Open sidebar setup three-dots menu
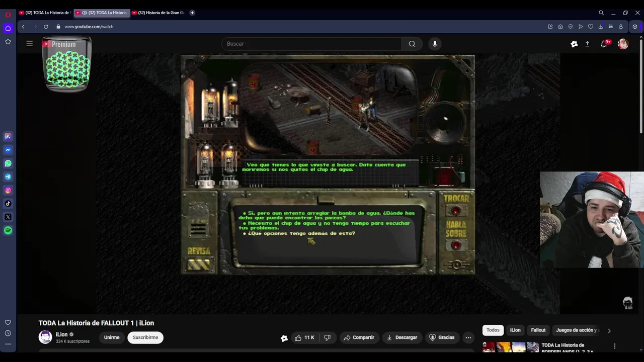 8,344
